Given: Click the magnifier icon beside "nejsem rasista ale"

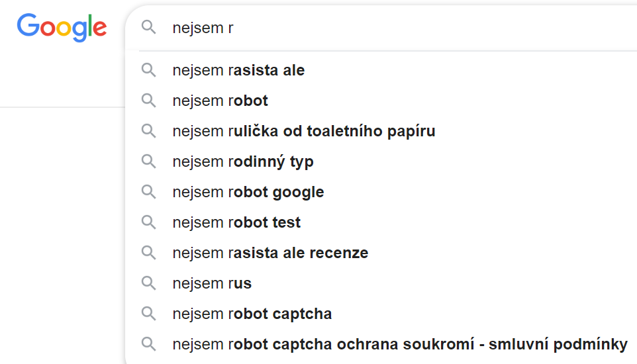Looking at the screenshot, I should click(149, 70).
